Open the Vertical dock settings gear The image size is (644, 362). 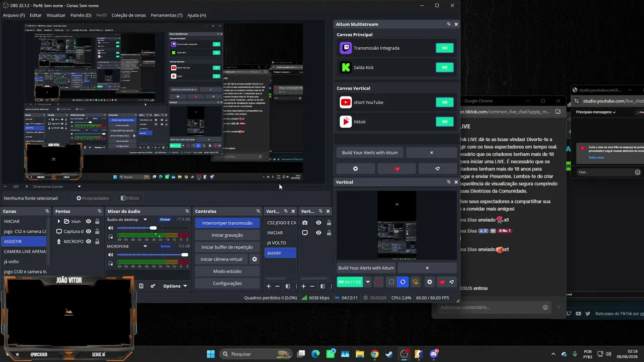[429, 282]
